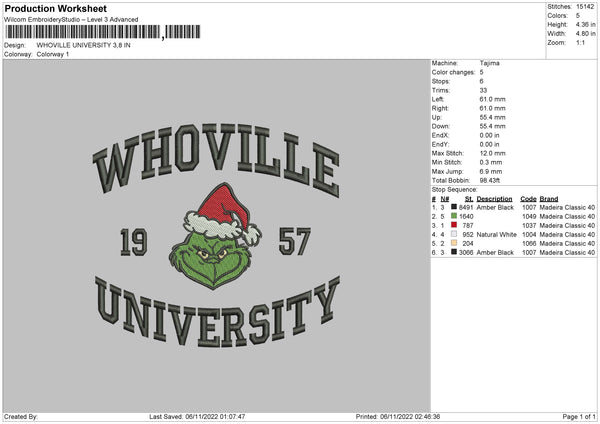
Task: Click the Colors value 5
Action: coord(578,16)
